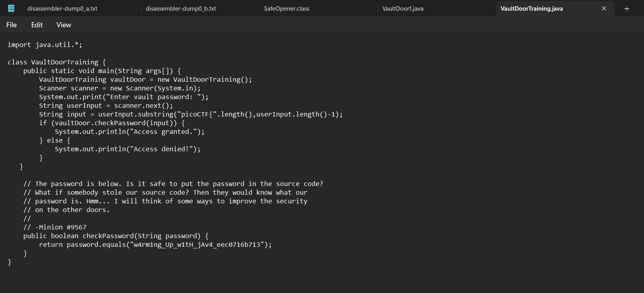644x293 pixels.
Task: Close the VaultDoorTraining.java tab
Action: [604, 8]
